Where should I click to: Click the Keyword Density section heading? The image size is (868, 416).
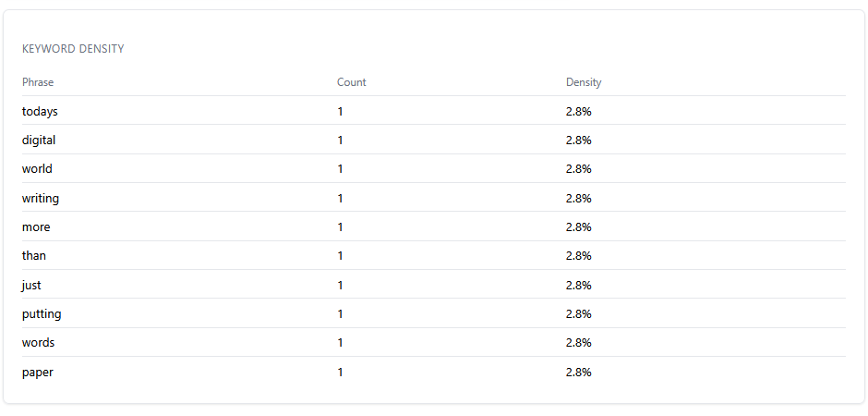point(73,49)
